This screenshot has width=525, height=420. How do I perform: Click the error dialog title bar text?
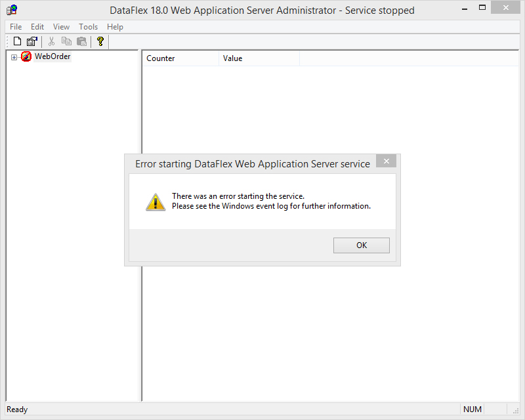[253, 164]
